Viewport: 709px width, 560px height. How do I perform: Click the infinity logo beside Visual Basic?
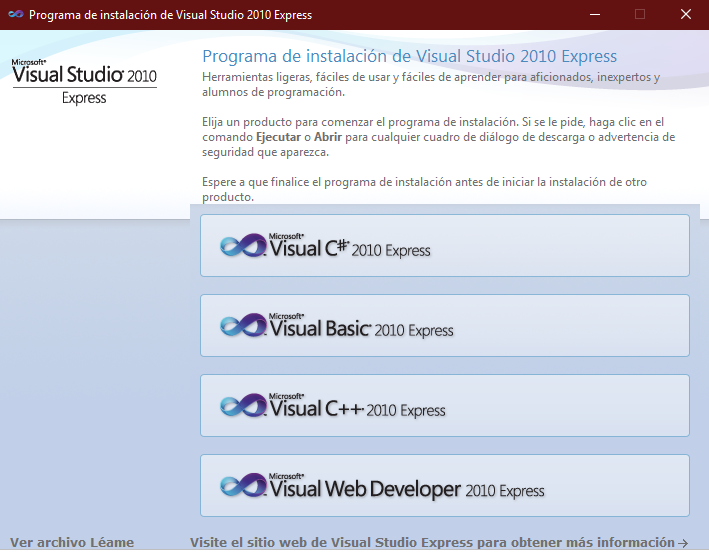(243, 326)
